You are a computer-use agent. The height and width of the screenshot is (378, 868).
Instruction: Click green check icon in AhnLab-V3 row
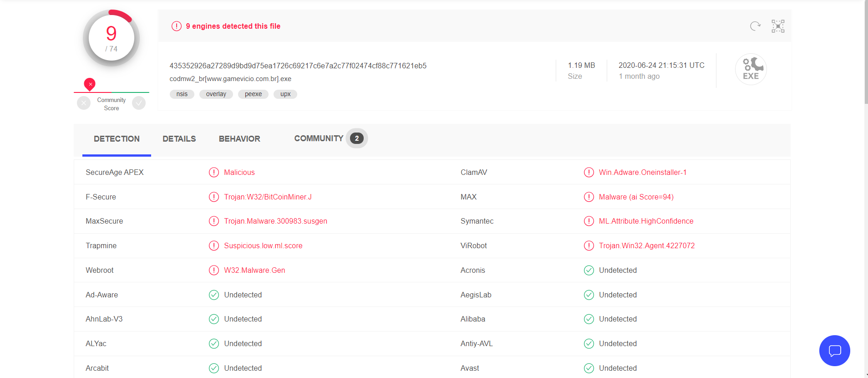click(x=214, y=319)
